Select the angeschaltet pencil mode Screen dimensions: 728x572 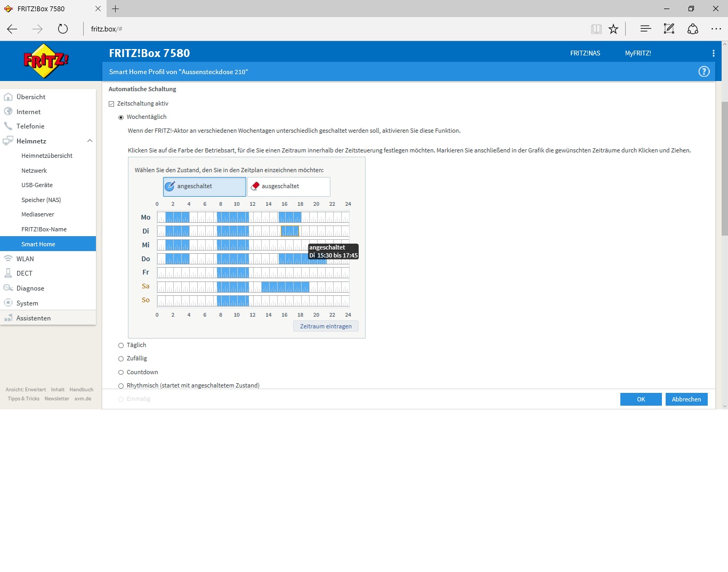click(x=205, y=187)
